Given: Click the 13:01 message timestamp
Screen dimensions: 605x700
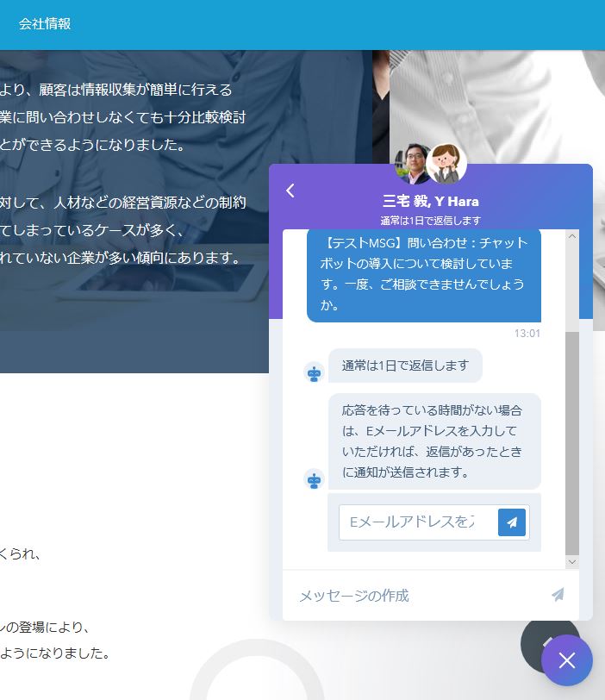Looking at the screenshot, I should pos(527,334).
